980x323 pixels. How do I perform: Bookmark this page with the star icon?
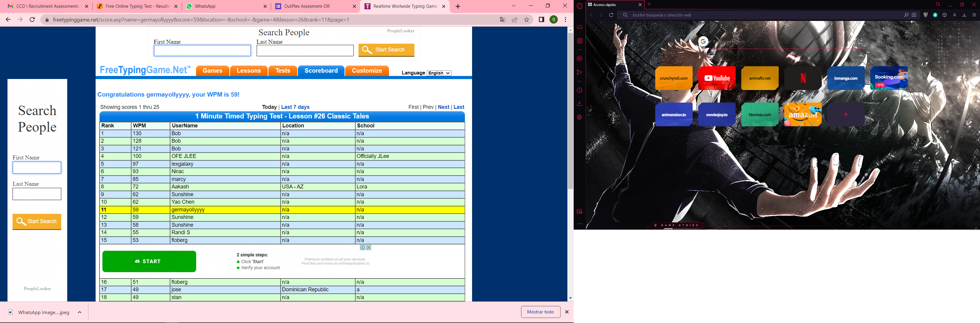[x=526, y=20]
